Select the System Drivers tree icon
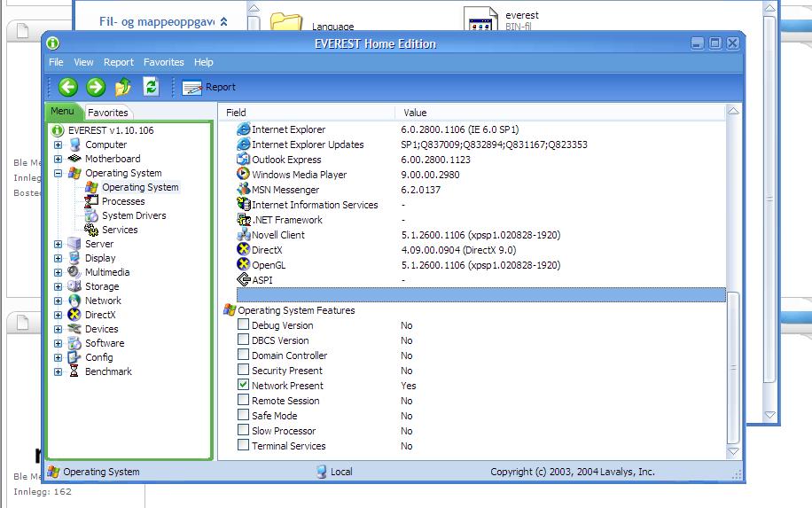This screenshot has height=508, width=812. (91, 215)
